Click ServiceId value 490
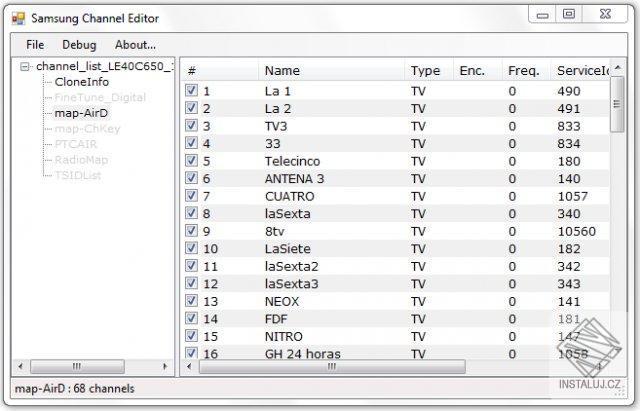 click(x=569, y=91)
